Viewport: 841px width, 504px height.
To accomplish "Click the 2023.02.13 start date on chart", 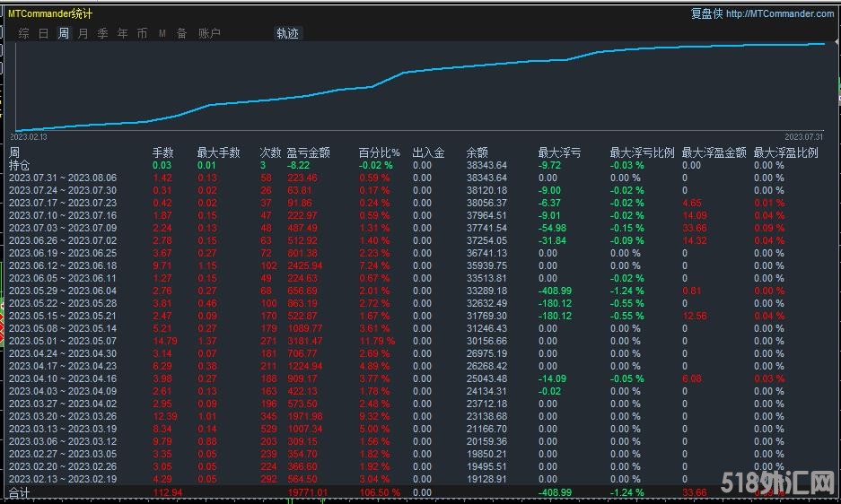I will (29, 137).
